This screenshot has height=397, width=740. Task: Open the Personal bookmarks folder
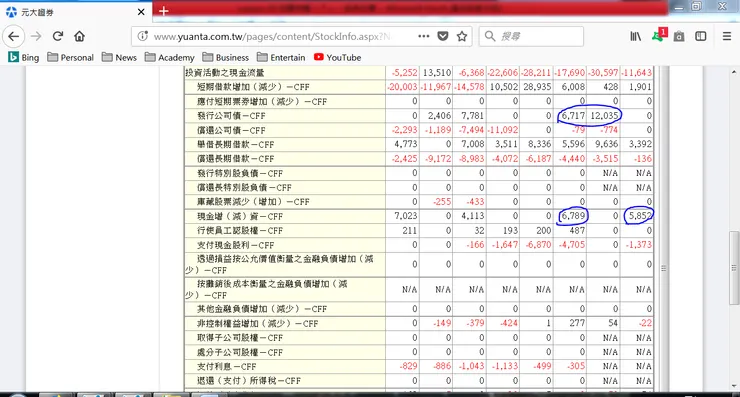pyautogui.click(x=71, y=58)
